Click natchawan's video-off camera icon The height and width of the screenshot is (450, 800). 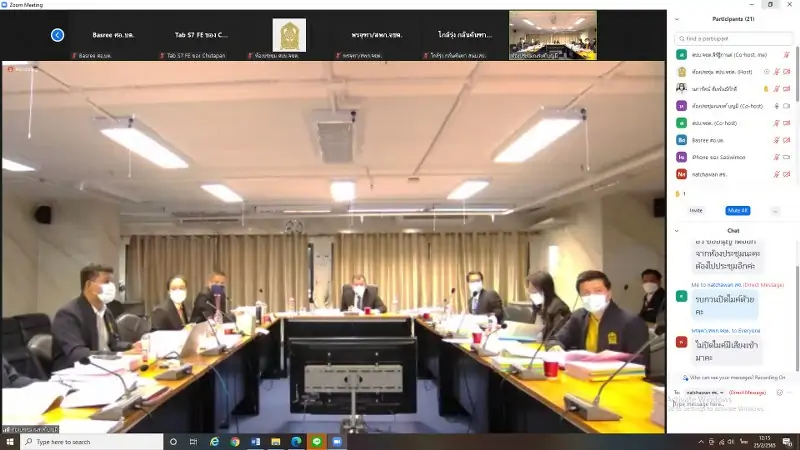[x=786, y=174]
